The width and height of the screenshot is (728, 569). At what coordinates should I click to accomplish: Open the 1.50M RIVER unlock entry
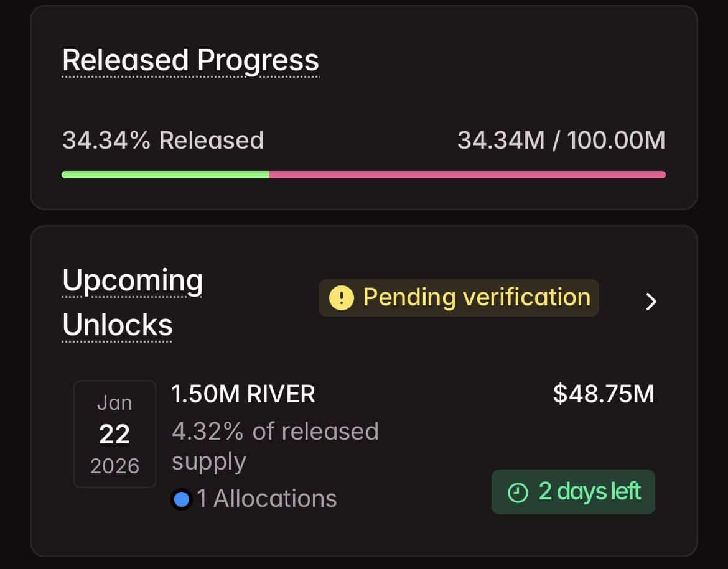(243, 394)
